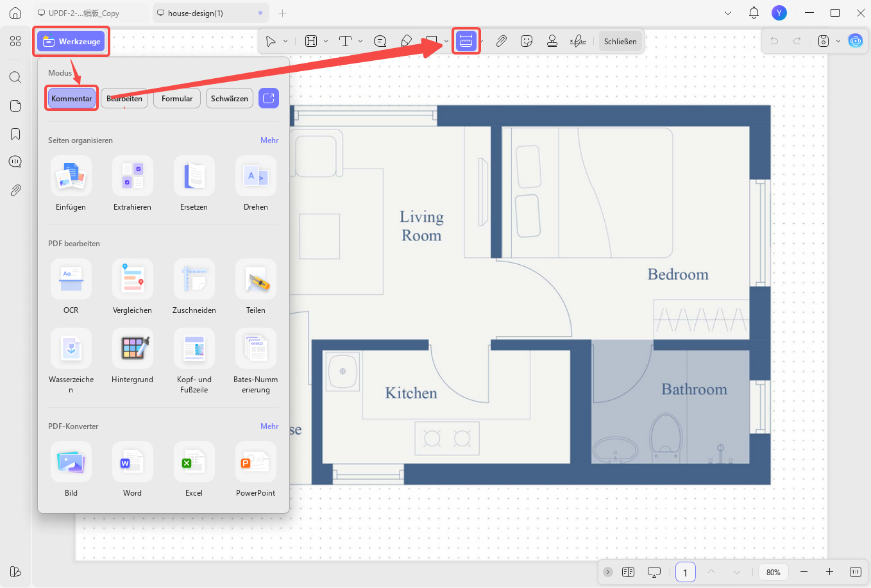This screenshot has height=588, width=871.
Task: Open the Ersetzen pages tool
Action: [x=194, y=183]
